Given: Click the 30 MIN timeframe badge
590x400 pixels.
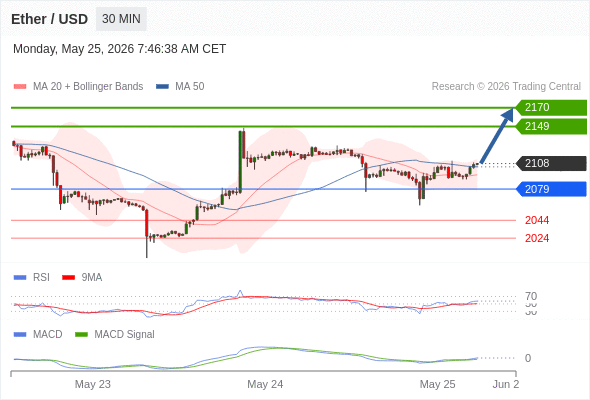Looking at the screenshot, I should [x=121, y=19].
